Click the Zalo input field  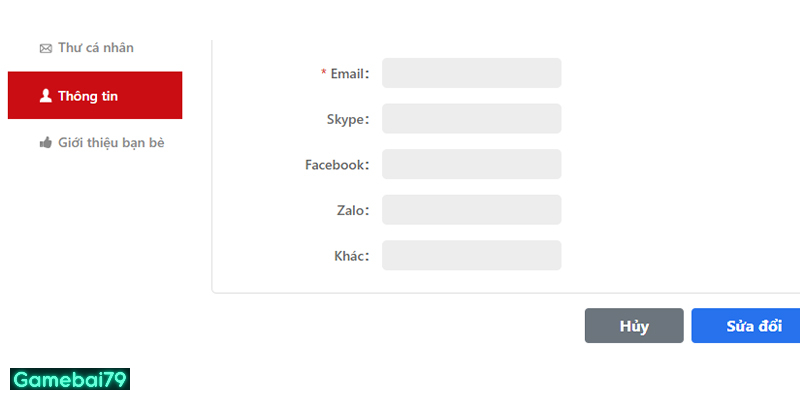(471, 210)
